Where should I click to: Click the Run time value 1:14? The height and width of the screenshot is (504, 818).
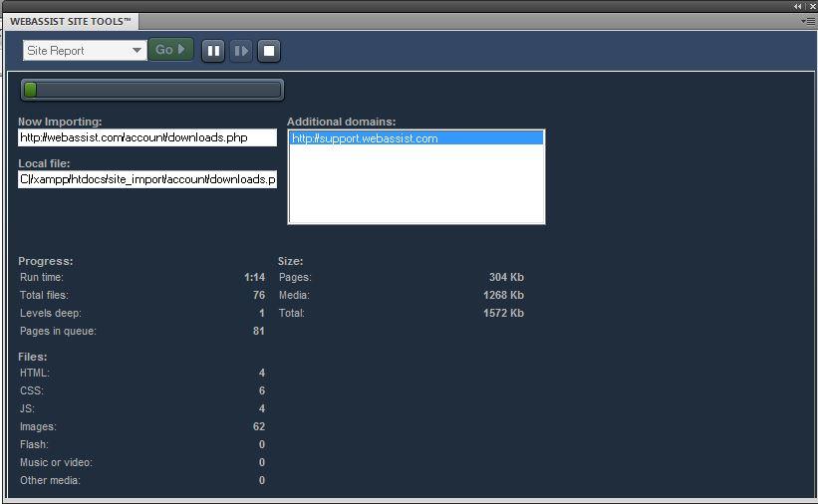pyautogui.click(x=255, y=277)
